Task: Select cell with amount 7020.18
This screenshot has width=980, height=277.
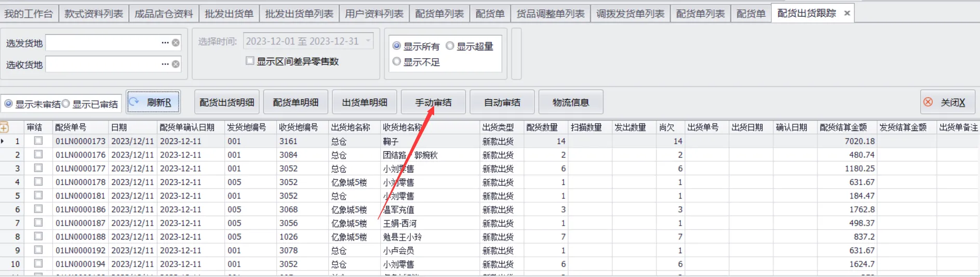Action: [x=847, y=141]
